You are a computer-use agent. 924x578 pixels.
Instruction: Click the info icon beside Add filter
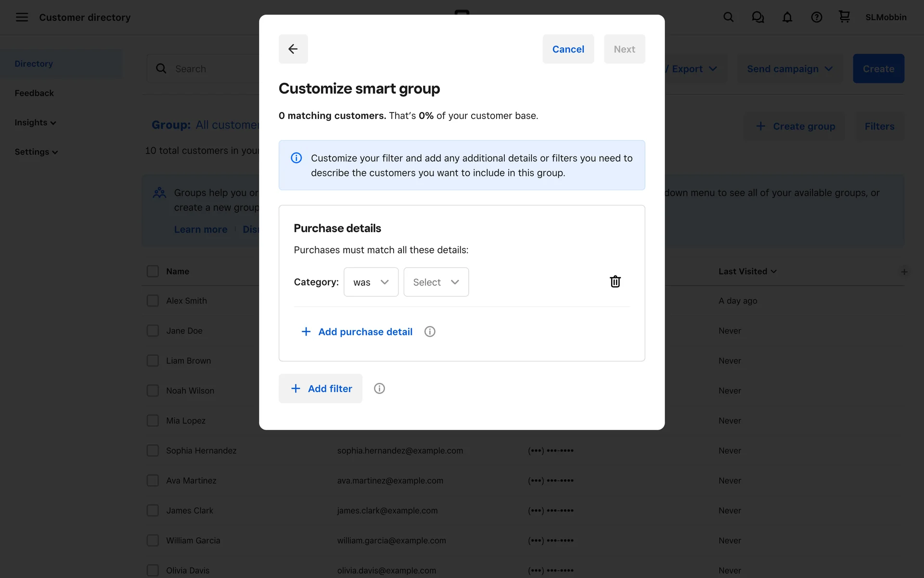[379, 388]
